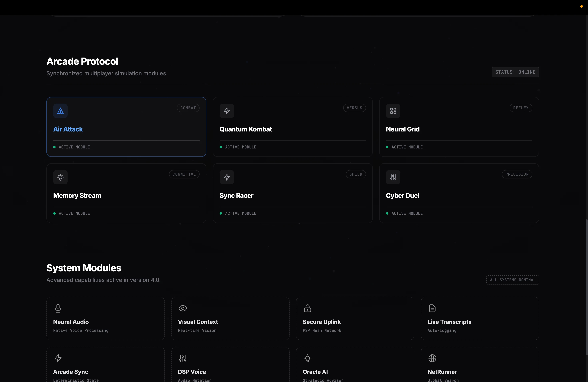Click the Visual Context eye icon
The width and height of the screenshot is (588, 382).
(183, 308)
